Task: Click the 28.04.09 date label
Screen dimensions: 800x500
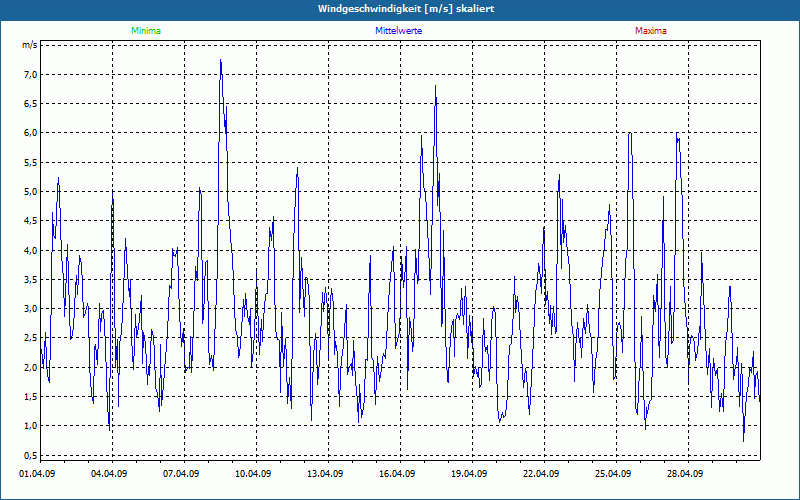Action: click(x=685, y=473)
